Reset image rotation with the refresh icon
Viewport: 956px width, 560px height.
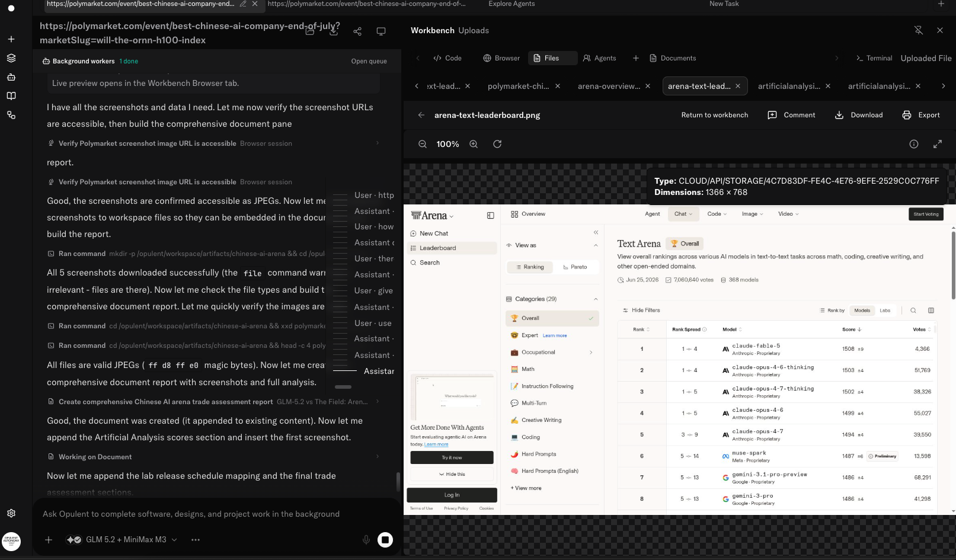pos(497,144)
